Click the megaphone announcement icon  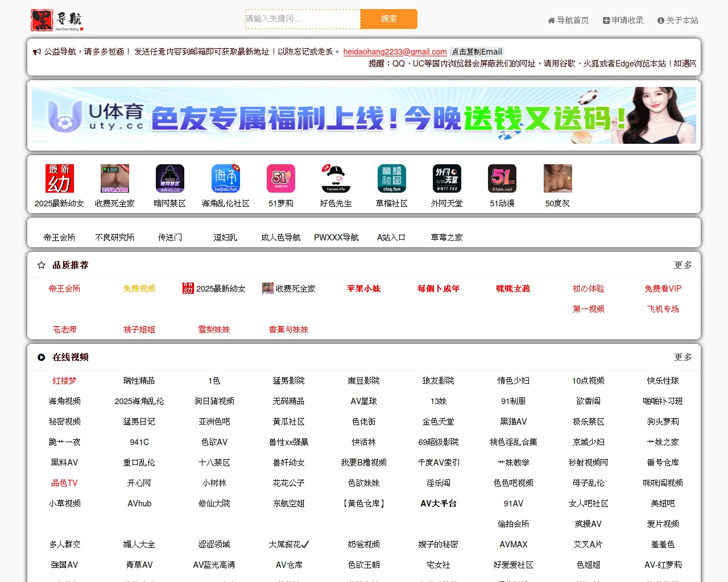[x=37, y=52]
